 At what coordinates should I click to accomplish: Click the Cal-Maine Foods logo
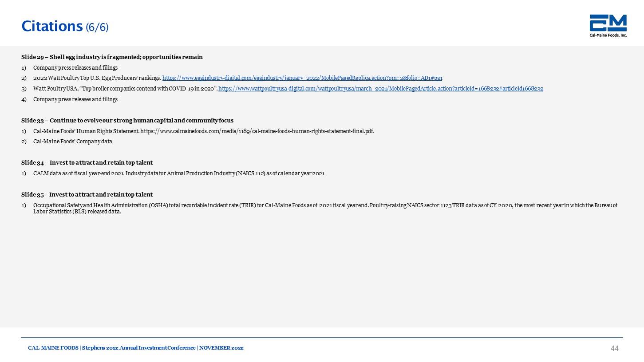(608, 26)
